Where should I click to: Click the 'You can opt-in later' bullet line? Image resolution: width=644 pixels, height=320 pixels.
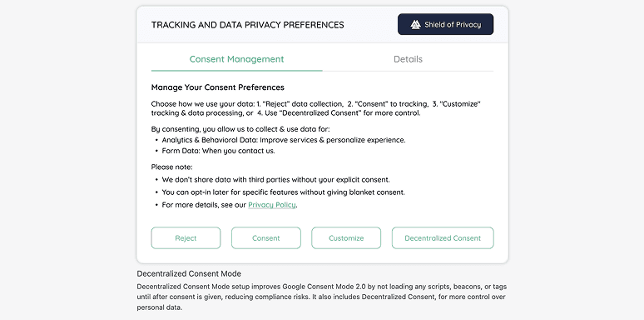click(x=283, y=192)
